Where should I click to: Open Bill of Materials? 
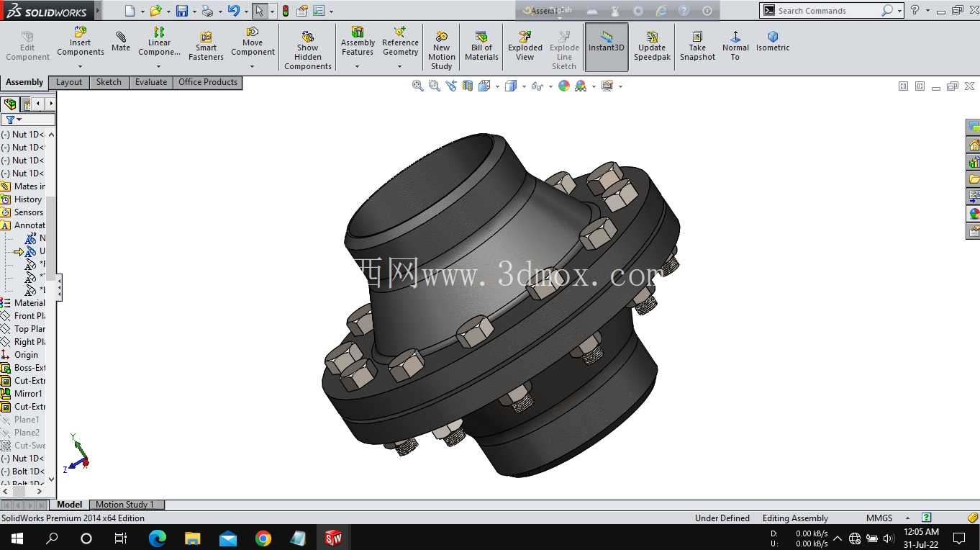point(481,46)
